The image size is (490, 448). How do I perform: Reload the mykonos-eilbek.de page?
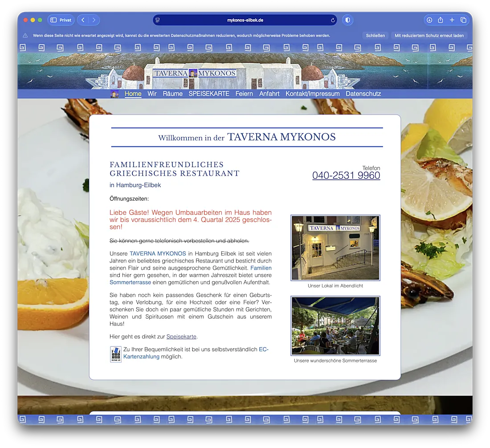click(332, 20)
